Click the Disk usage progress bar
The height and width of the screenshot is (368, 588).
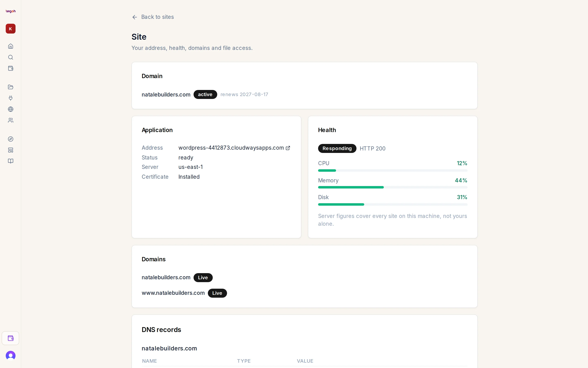(x=393, y=204)
